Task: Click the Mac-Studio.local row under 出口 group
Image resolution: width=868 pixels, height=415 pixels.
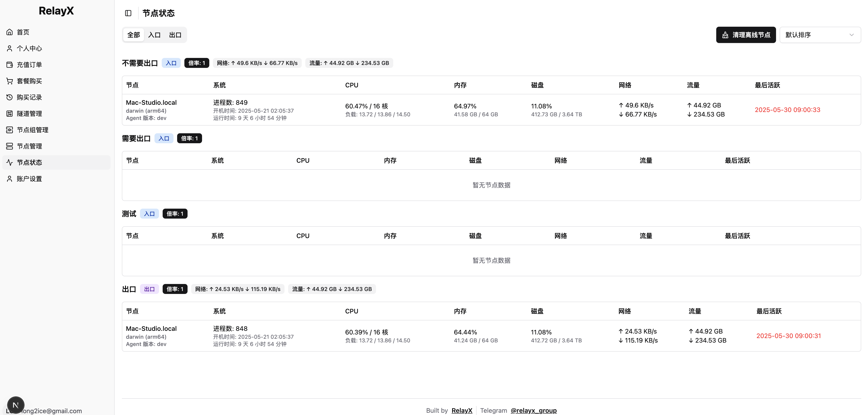Action: point(151,329)
